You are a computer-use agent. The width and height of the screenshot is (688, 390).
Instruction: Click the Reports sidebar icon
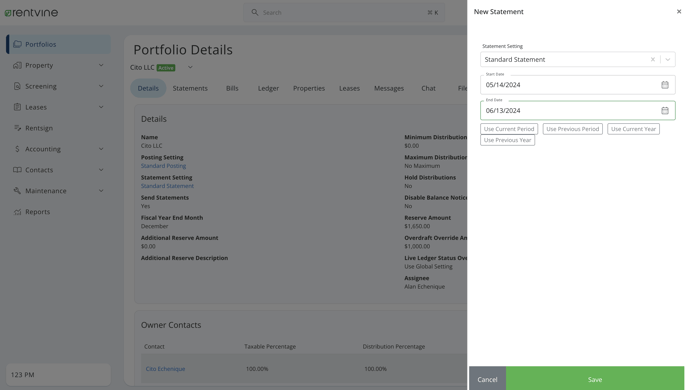click(17, 212)
